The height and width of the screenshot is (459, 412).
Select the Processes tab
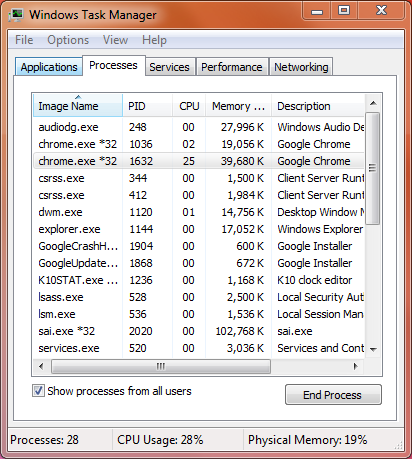point(113,65)
